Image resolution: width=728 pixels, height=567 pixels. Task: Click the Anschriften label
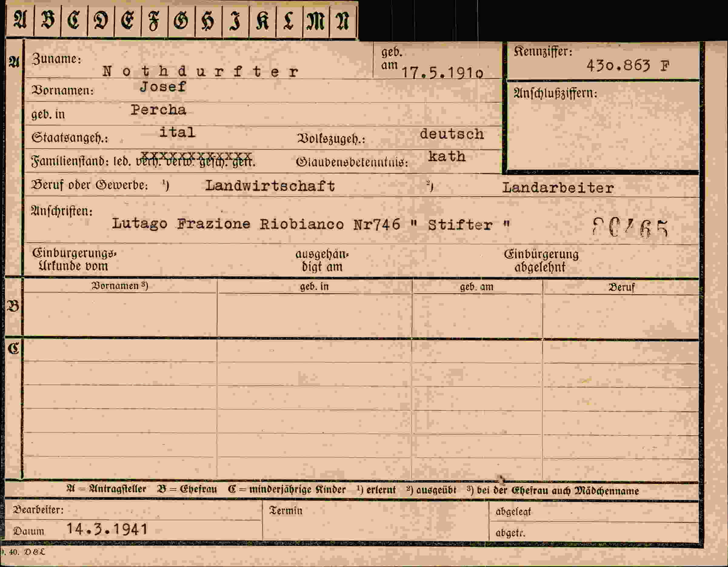tap(62, 211)
